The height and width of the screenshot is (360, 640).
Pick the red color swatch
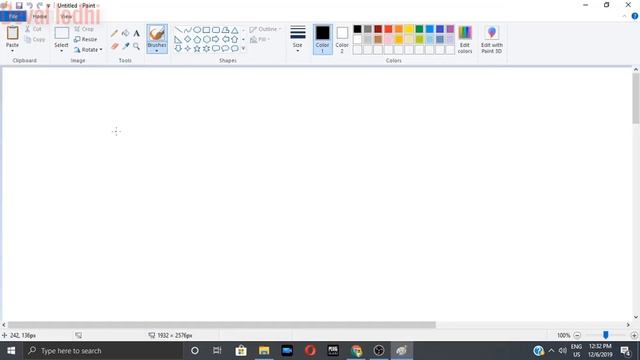pyautogui.click(x=389, y=29)
